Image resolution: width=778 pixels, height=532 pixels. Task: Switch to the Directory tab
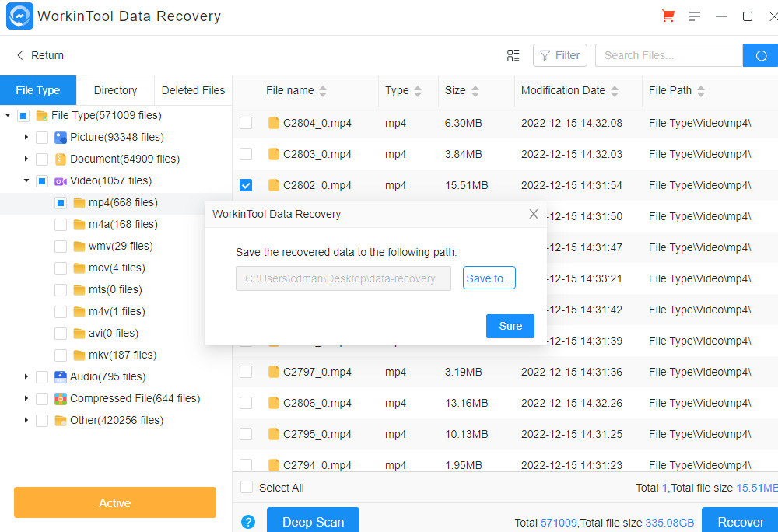pyautogui.click(x=116, y=90)
